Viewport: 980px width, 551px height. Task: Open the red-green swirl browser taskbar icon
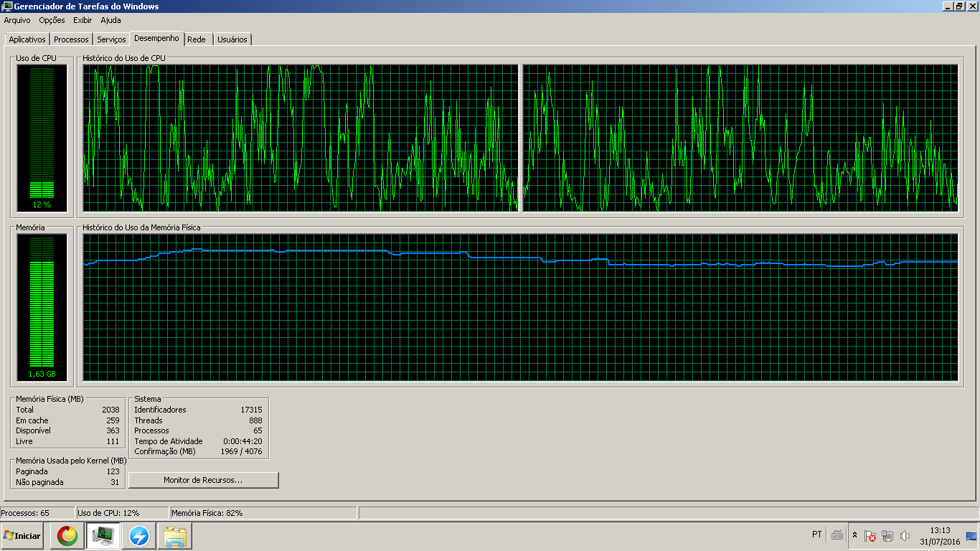click(x=67, y=535)
